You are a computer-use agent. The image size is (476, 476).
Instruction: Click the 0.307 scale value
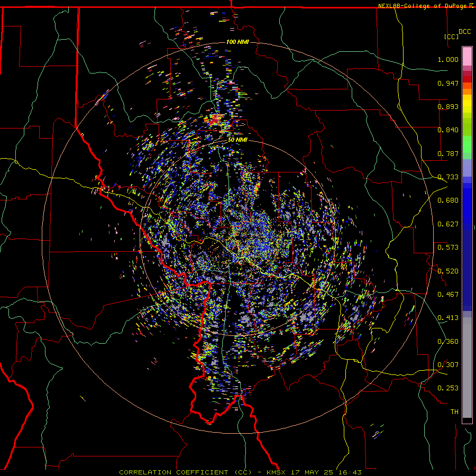448,365
